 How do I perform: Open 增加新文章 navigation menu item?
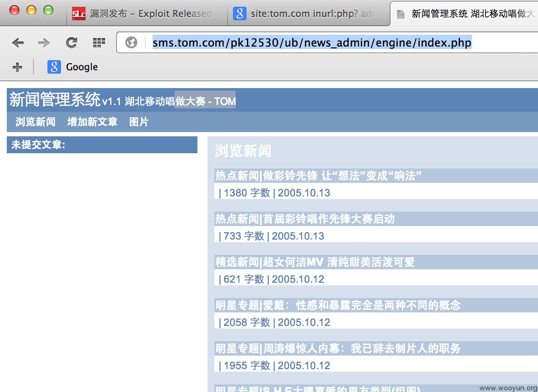(x=92, y=122)
